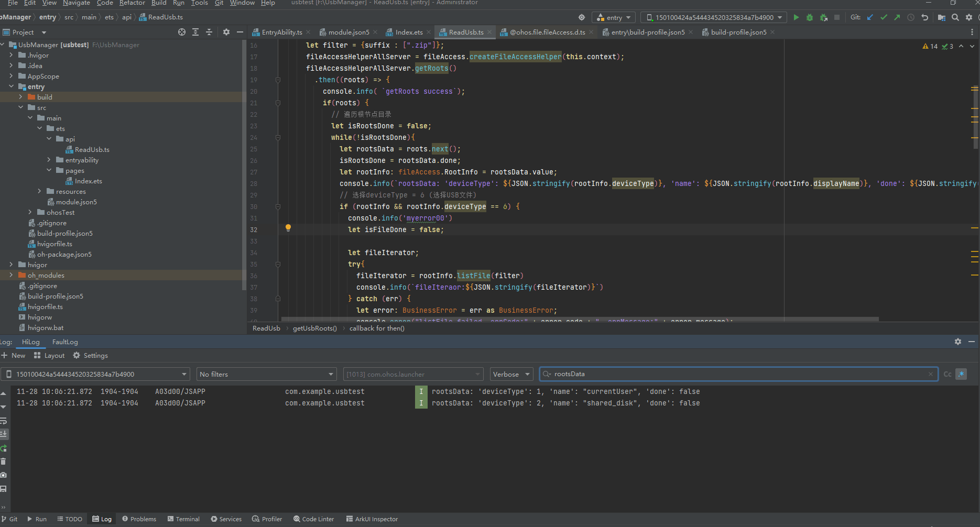The height and width of the screenshot is (527, 980).
Task: Open the Profiler tool window
Action: pyautogui.click(x=267, y=519)
